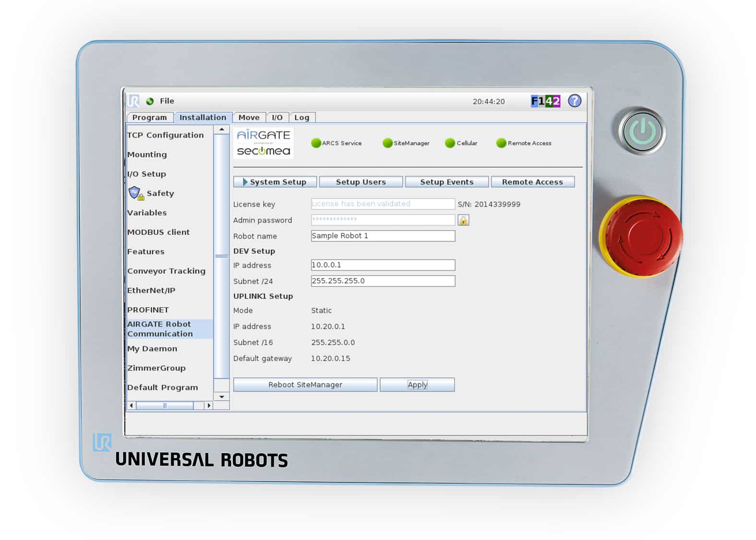Select EtherNet/IP in the sidebar

point(151,290)
